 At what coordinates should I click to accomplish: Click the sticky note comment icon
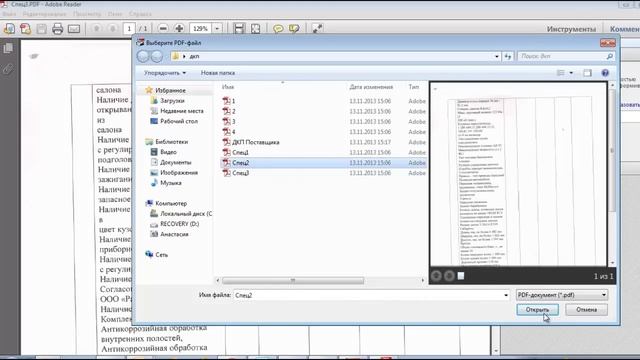(278, 29)
